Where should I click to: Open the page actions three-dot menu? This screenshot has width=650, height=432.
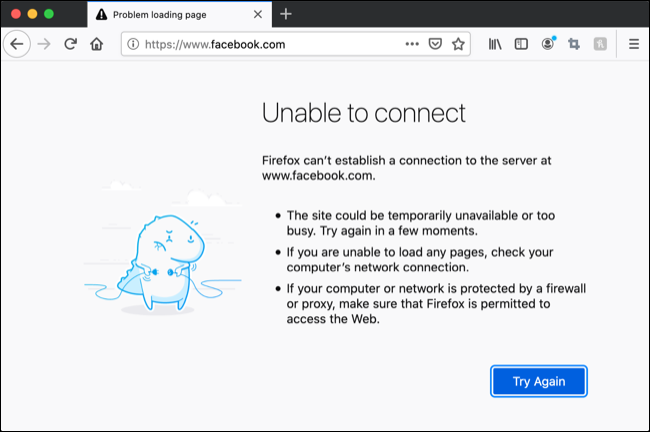pos(412,44)
